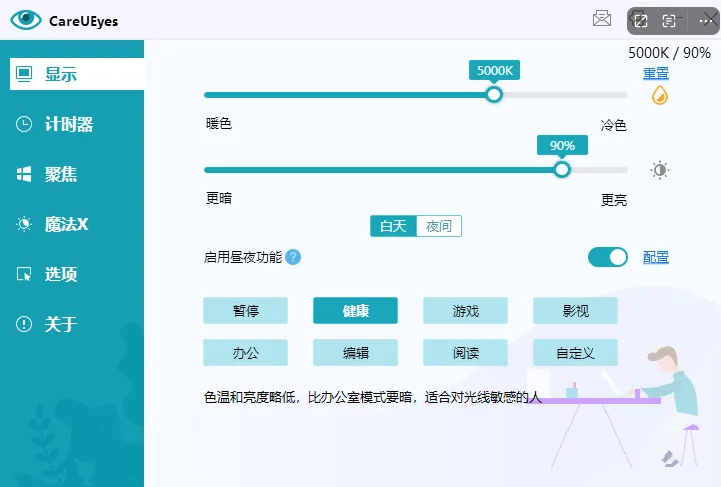Screen dimensions: 721x487
Task: Select the 办公 office mode
Action: pyautogui.click(x=246, y=353)
